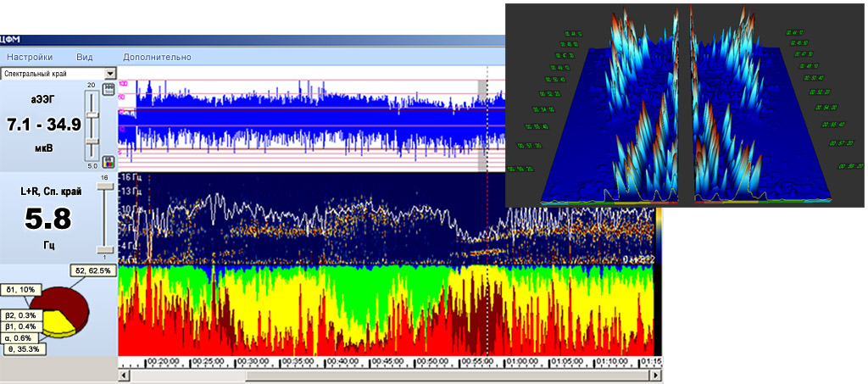
Task: Click the 5.8 spectral edge frequency value
Action: tap(47, 219)
